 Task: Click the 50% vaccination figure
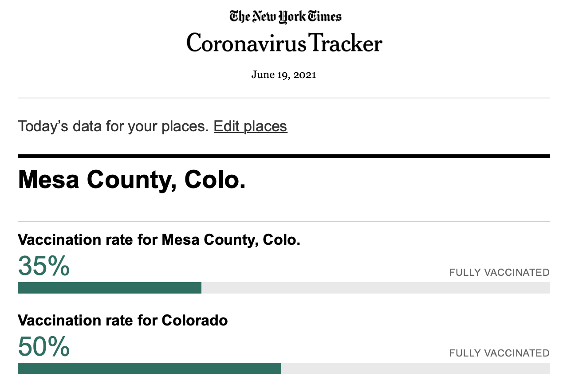click(43, 346)
